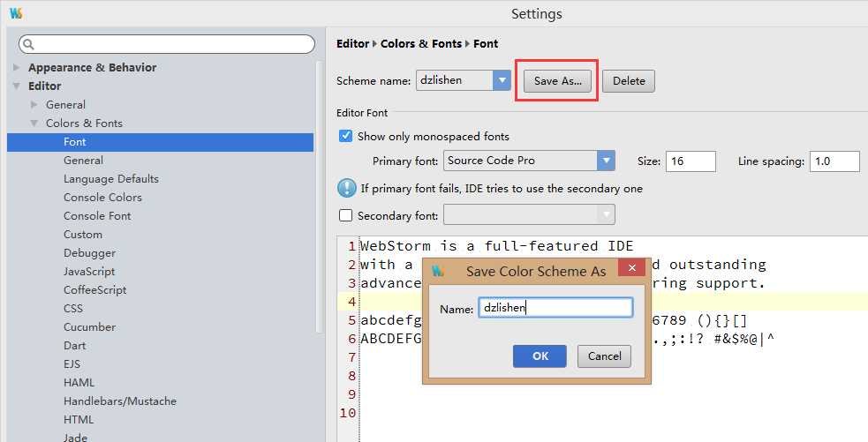
Task: Click the WebStorm logo in title bar
Action: pos(16,13)
